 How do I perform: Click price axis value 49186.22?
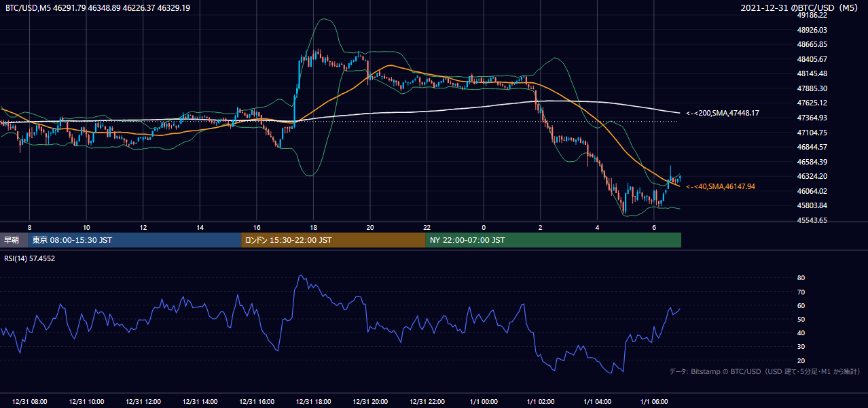click(x=812, y=15)
